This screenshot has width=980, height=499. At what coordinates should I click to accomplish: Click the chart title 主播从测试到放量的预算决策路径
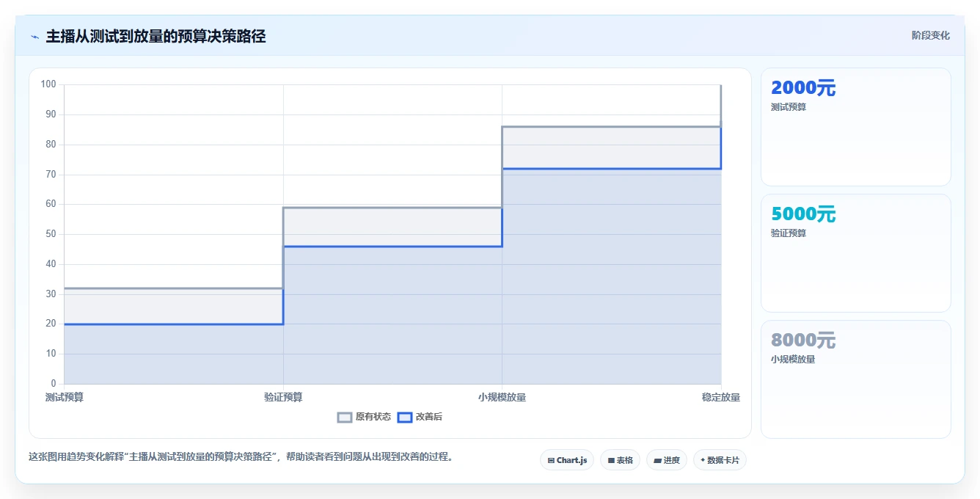(156, 36)
